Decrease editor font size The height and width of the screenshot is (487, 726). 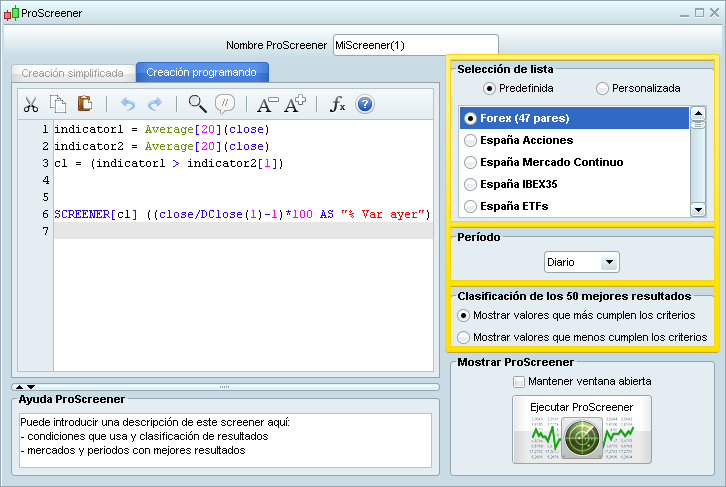(x=267, y=104)
